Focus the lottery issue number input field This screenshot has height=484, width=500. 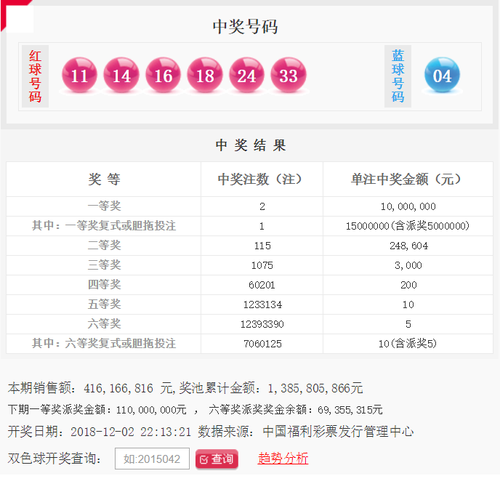tap(152, 459)
